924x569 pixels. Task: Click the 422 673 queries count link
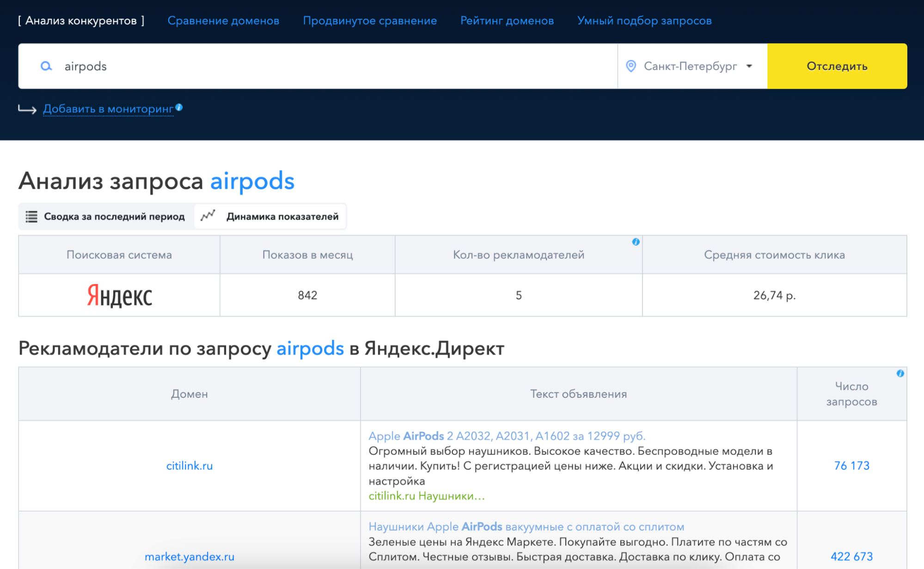pos(852,557)
